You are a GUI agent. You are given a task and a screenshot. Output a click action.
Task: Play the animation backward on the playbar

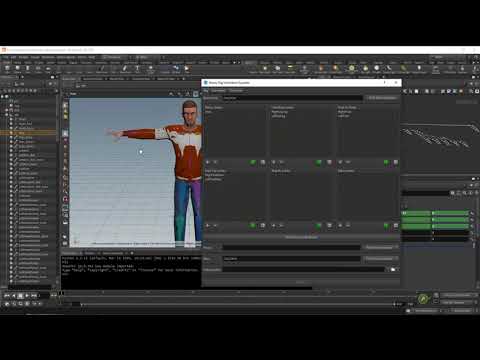pos(14,295)
